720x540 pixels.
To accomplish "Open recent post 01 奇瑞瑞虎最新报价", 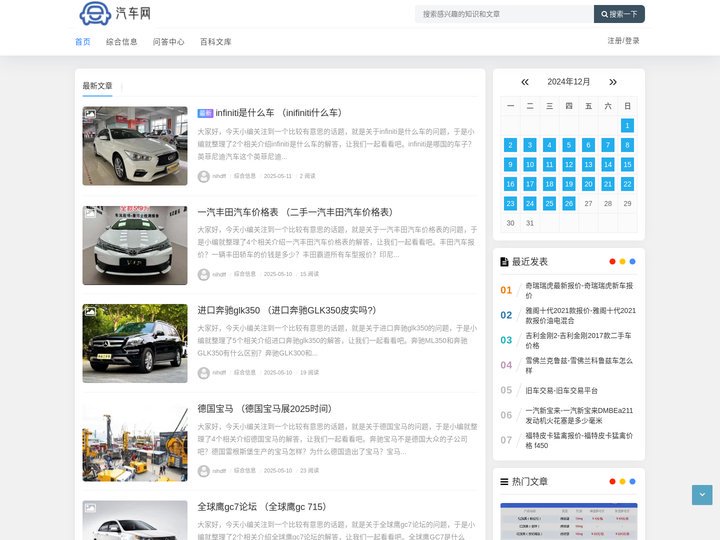I will pos(580,291).
